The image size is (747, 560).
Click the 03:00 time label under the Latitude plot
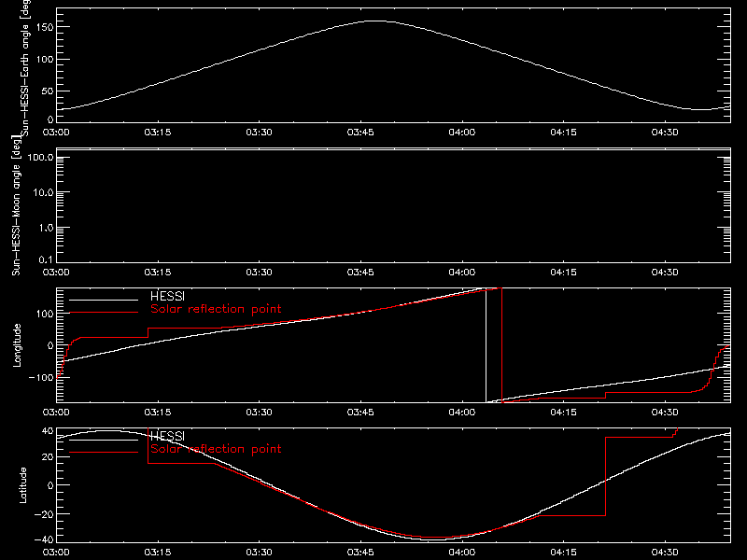coord(56,552)
